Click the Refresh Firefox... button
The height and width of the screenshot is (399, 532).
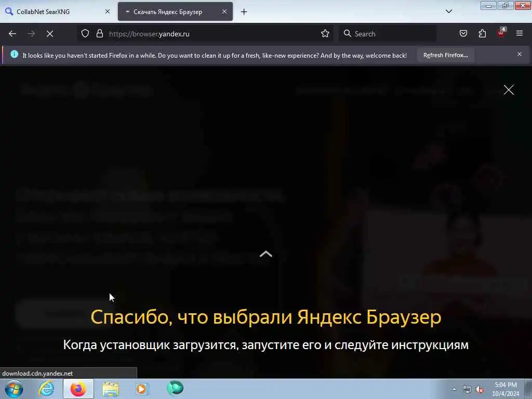[445, 55]
